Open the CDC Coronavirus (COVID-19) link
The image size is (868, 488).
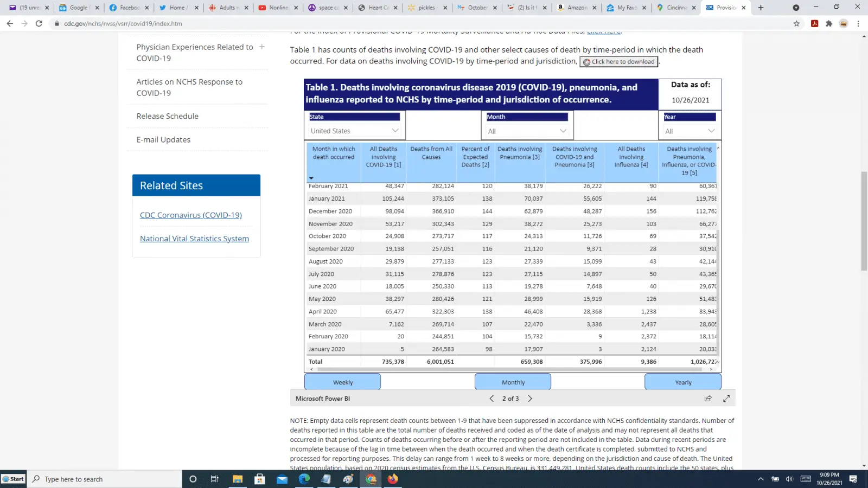tap(191, 215)
